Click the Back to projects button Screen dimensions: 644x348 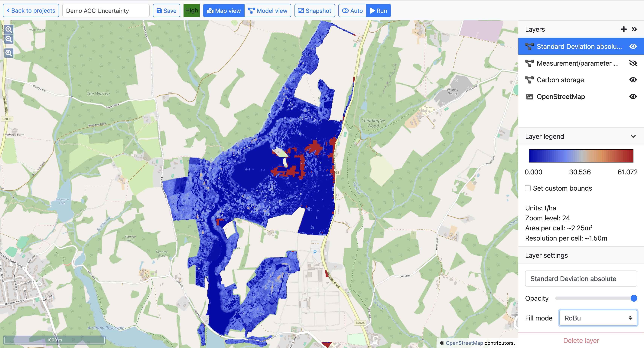click(x=31, y=11)
